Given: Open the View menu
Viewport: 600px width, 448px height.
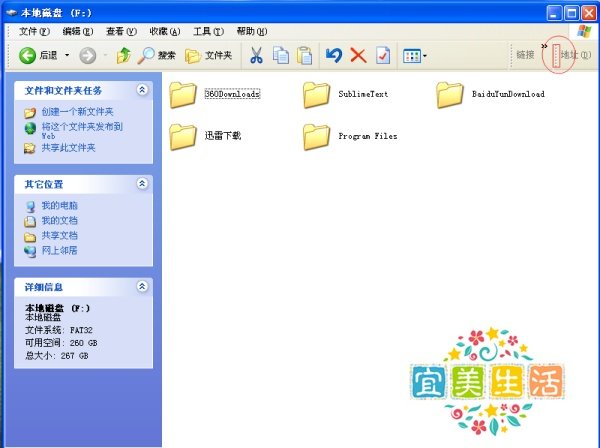Looking at the screenshot, I should [x=121, y=31].
